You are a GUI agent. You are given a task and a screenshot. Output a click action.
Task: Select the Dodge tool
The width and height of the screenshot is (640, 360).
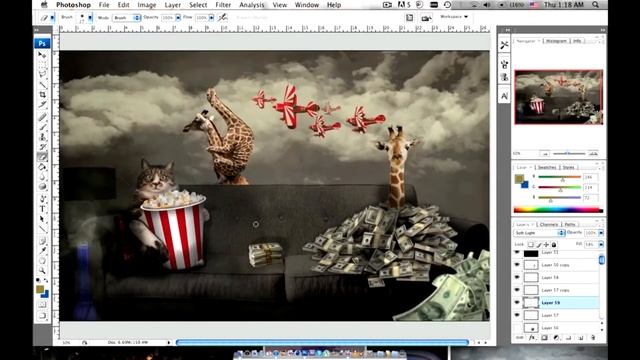(x=42, y=187)
